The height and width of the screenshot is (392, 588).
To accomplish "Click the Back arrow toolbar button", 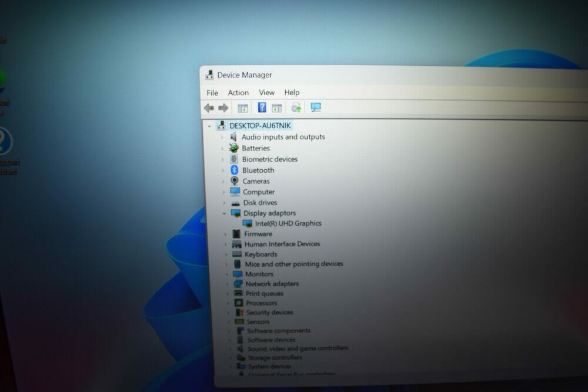I will click(209, 108).
